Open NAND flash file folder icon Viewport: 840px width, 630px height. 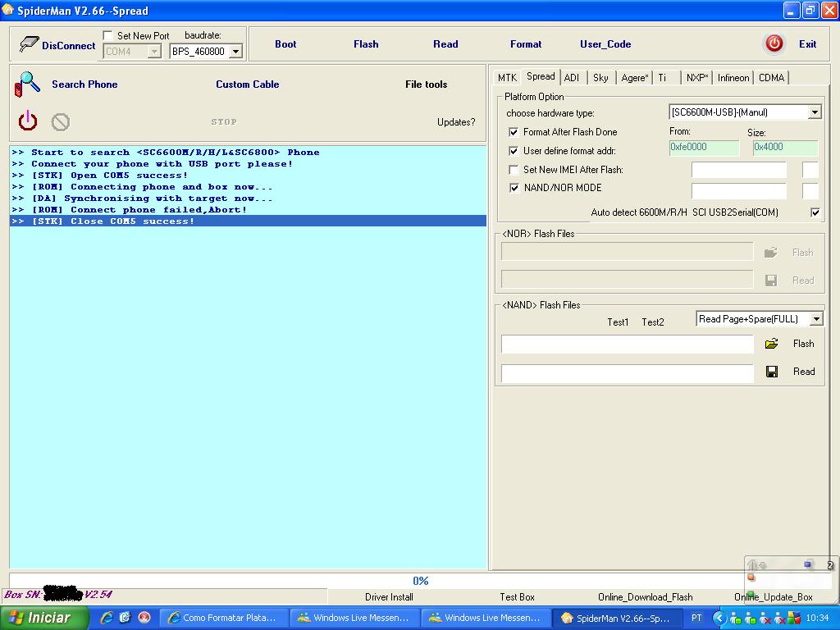click(771, 344)
